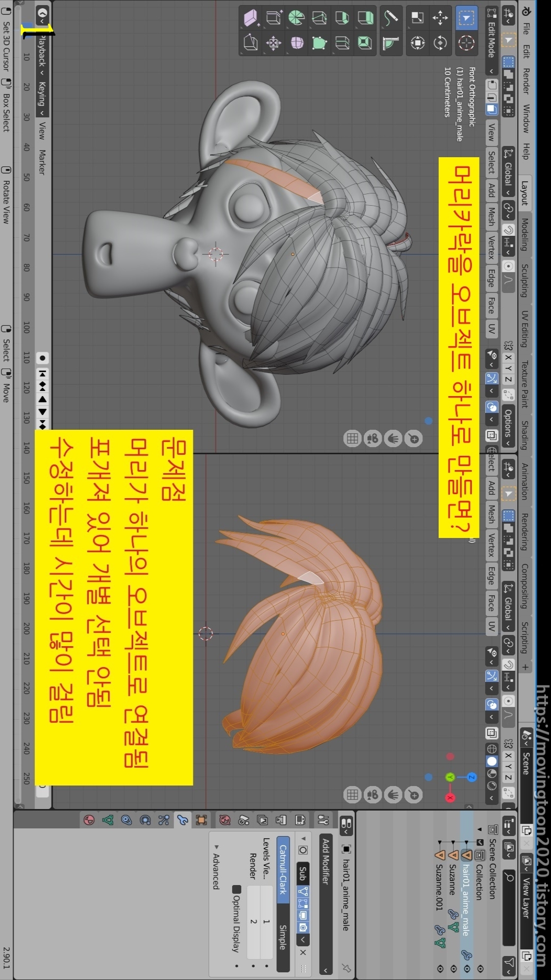551x980 pixels.
Task: Select the Transform tool in the toolbar
Action: point(418,42)
